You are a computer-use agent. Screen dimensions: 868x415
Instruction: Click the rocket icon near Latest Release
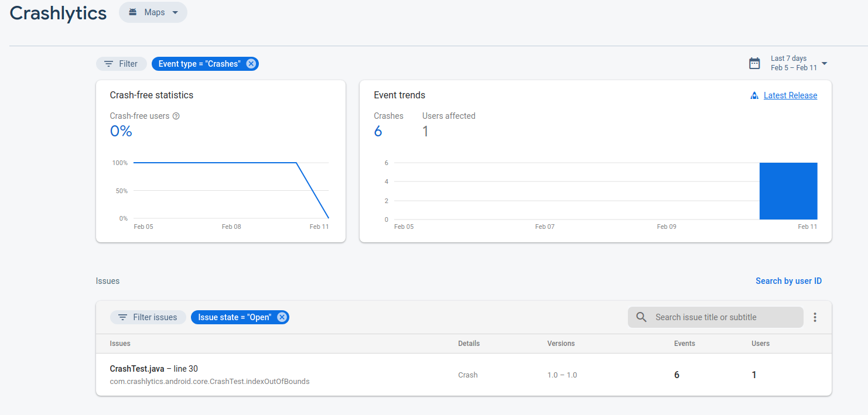coord(754,95)
